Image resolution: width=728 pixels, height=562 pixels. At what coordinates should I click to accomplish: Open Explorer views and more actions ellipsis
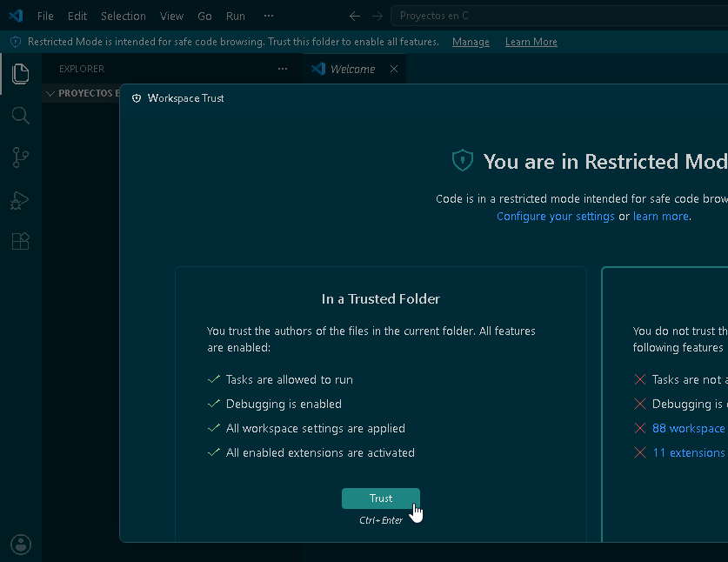coord(283,69)
